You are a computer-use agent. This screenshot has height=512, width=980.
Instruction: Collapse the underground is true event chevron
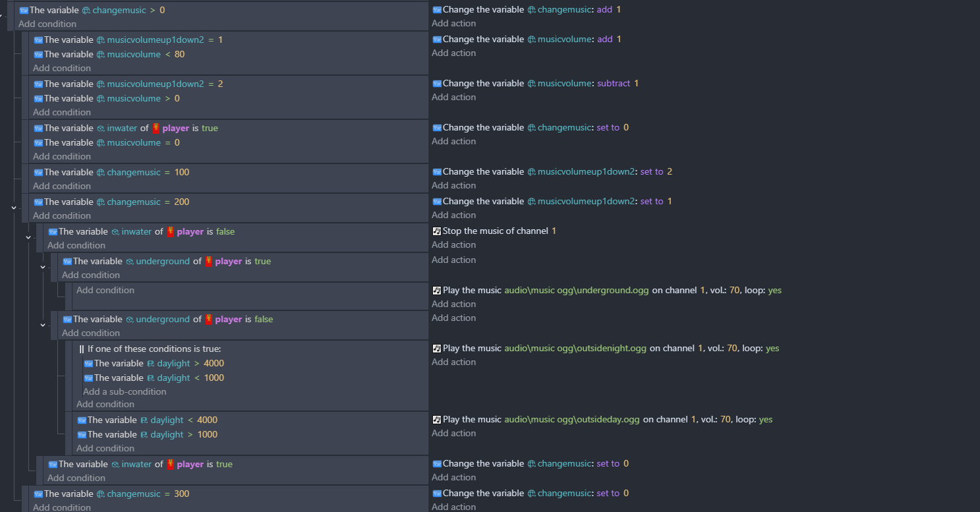[x=43, y=266]
